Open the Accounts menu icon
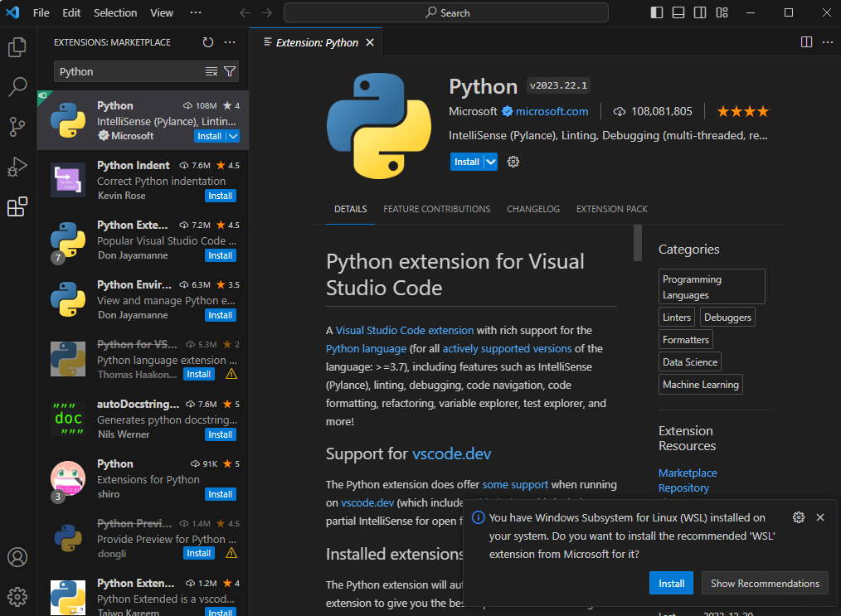This screenshot has height=616, width=841. click(17, 557)
